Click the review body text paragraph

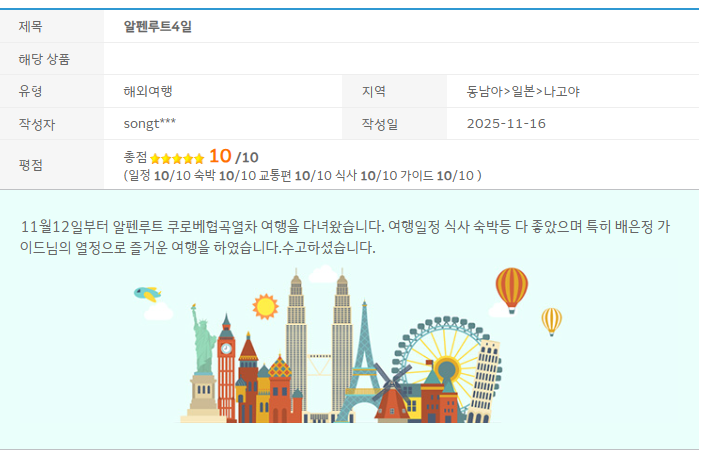click(x=348, y=236)
